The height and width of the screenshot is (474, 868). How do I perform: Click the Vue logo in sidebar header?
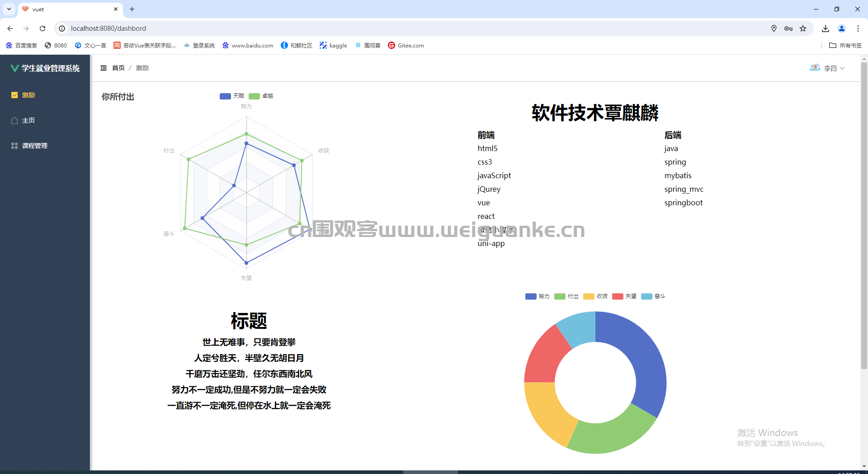15,68
